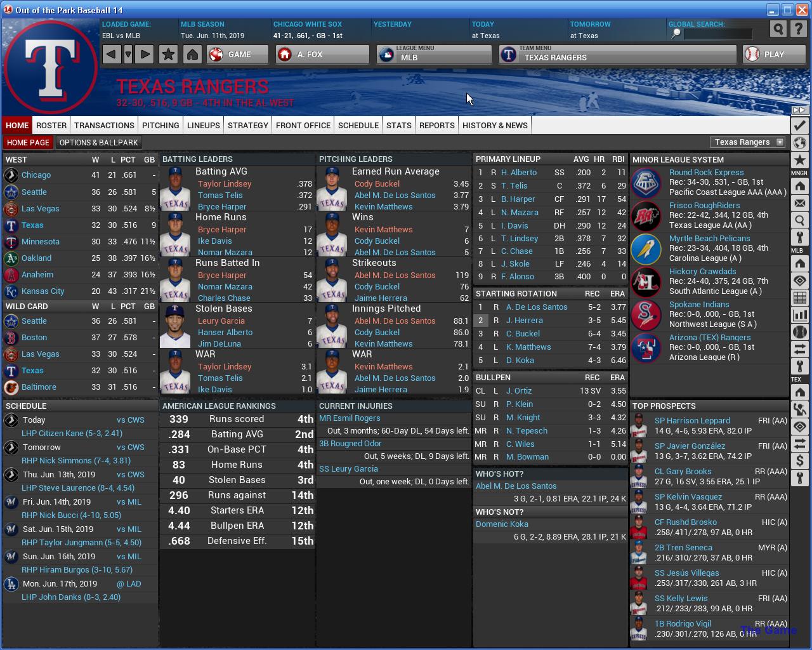This screenshot has width=812, height=650.
Task: Click the MLB standings grid icon
Action: (799, 298)
